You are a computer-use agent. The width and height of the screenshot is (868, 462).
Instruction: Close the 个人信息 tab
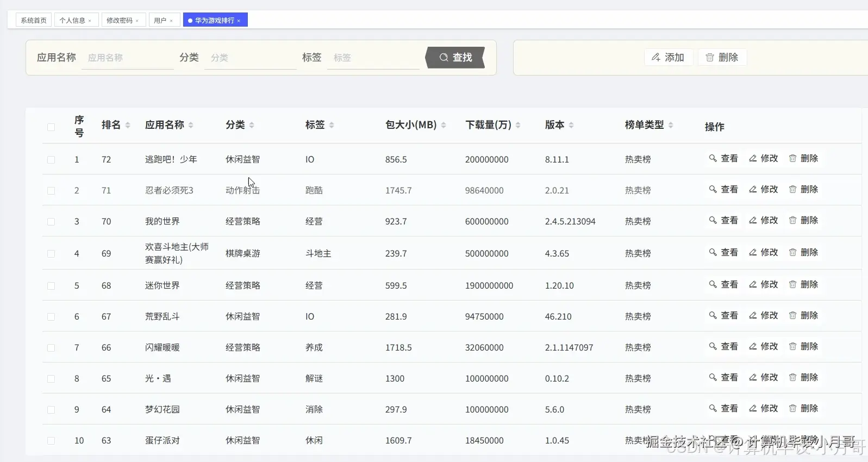pyautogui.click(x=90, y=21)
